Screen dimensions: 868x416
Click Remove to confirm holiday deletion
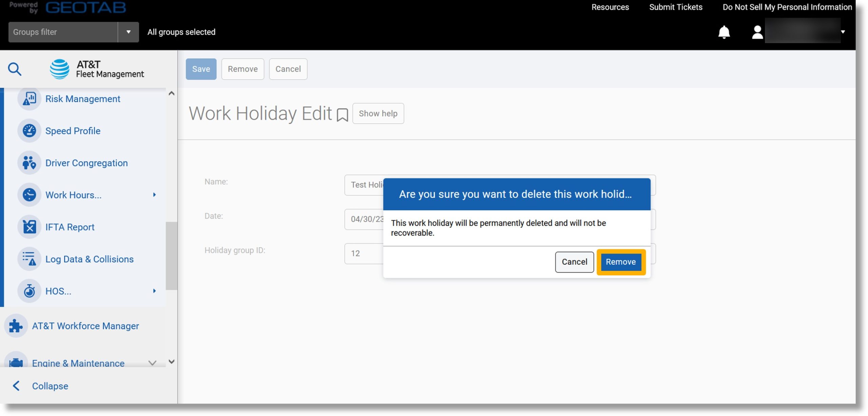click(x=620, y=262)
